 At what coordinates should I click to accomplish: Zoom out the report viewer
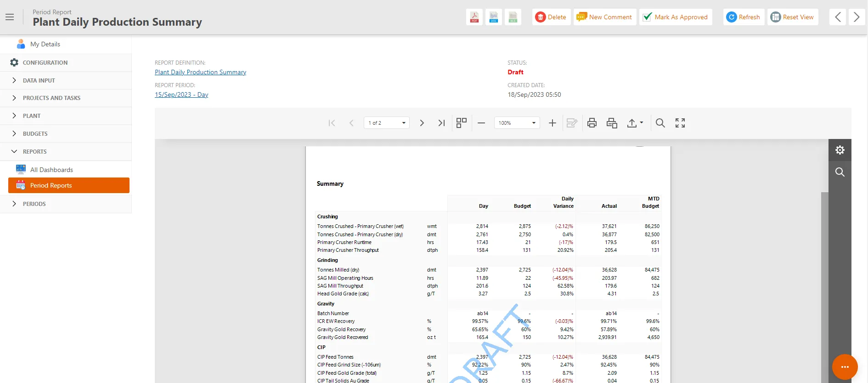point(481,123)
